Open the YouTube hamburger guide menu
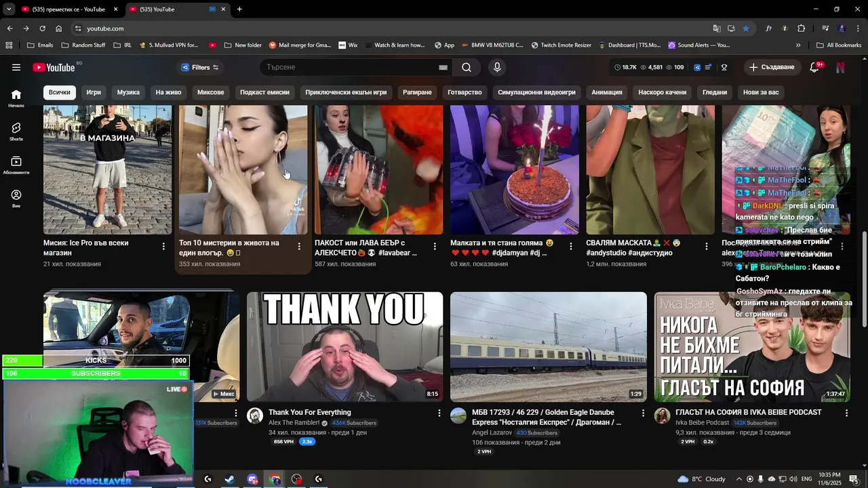Image resolution: width=868 pixels, height=488 pixels. pos(16,67)
